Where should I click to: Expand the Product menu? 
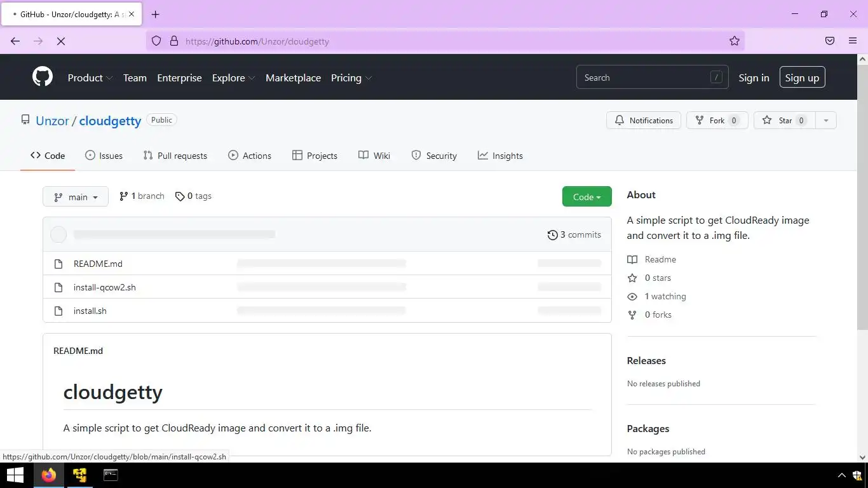coord(90,78)
